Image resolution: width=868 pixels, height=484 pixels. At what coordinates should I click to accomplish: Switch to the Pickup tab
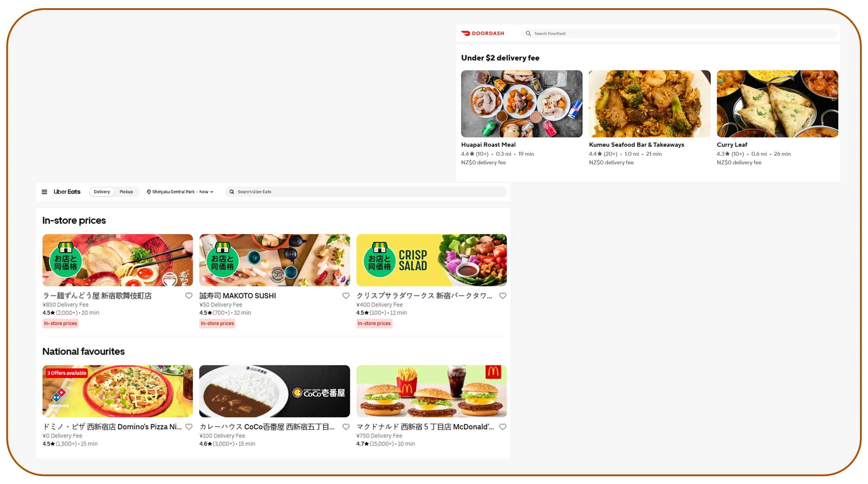click(x=126, y=192)
